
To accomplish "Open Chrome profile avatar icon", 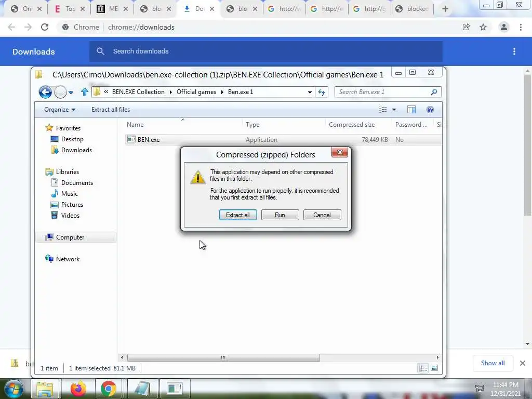I will (504, 27).
